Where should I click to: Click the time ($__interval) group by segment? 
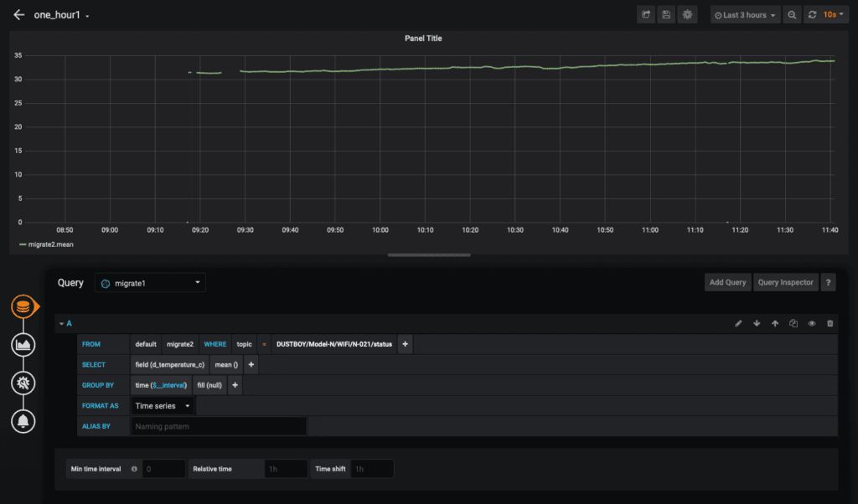(x=161, y=385)
